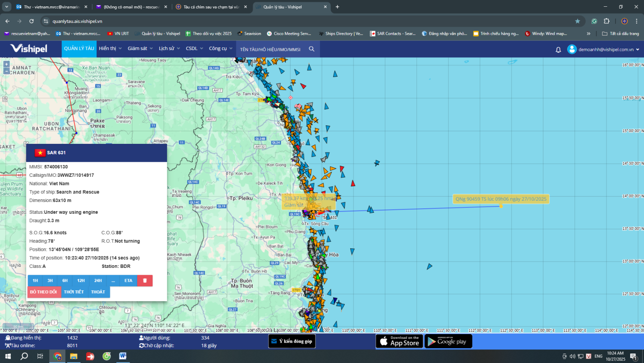Viewport: 644px width, 363px height.
Task: Click the map zoom out minus button
Action: [6, 71]
